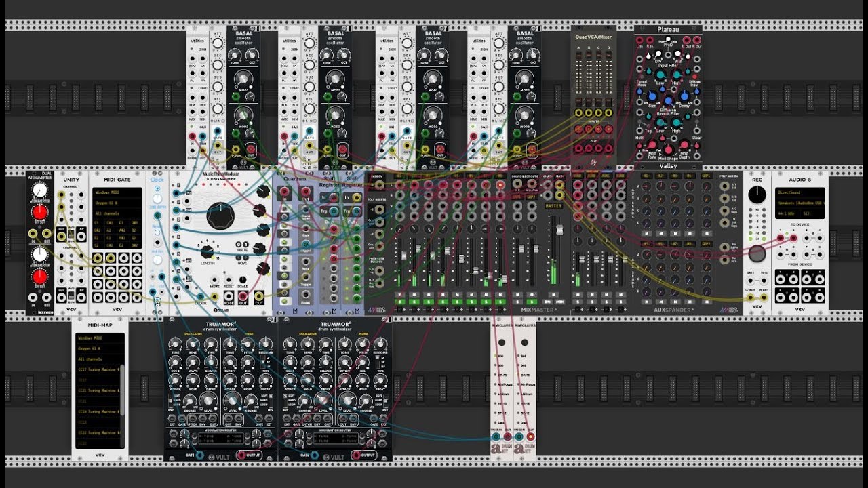Click the Turing Machine LENGTH knob
The image size is (868, 488).
[x=207, y=251]
